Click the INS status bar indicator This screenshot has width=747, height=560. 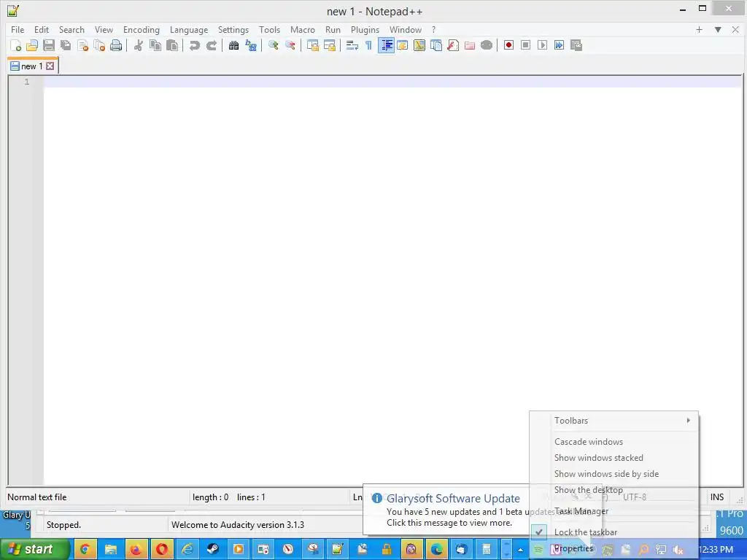coord(717,497)
